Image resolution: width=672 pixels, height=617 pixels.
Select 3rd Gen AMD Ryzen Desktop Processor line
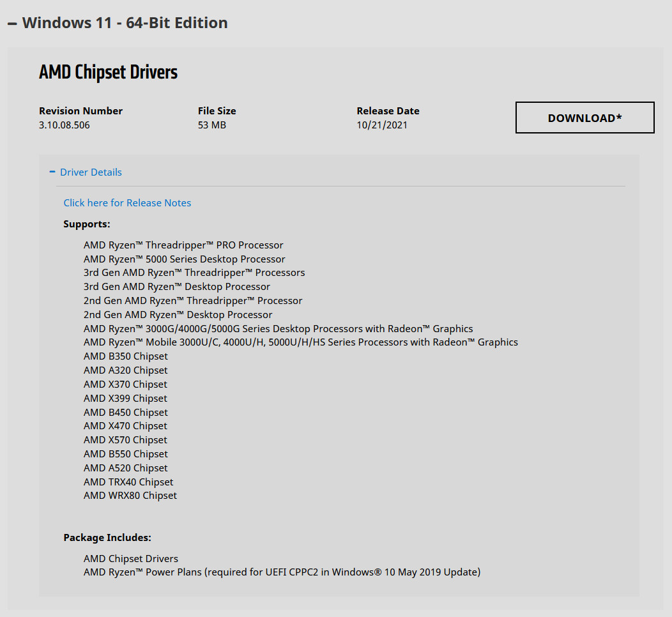click(176, 287)
